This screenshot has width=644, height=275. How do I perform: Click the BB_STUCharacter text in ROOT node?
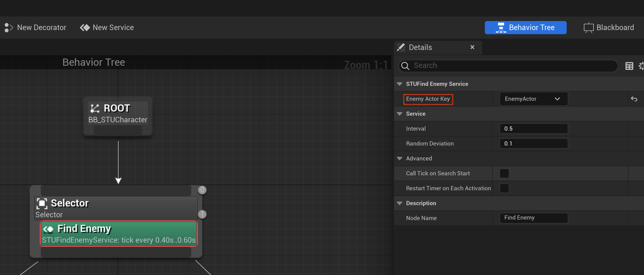click(x=118, y=120)
